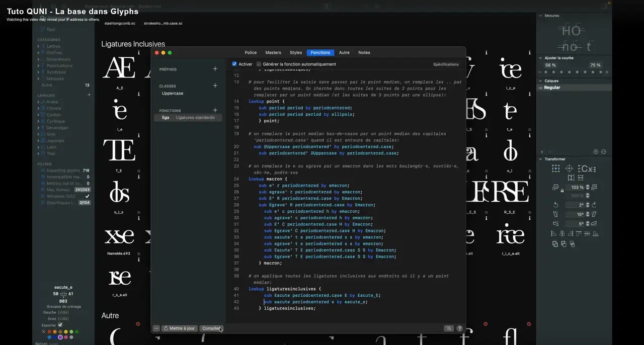Switch to the Masters tab
Image resolution: width=644 pixels, height=345 pixels.
(273, 52)
